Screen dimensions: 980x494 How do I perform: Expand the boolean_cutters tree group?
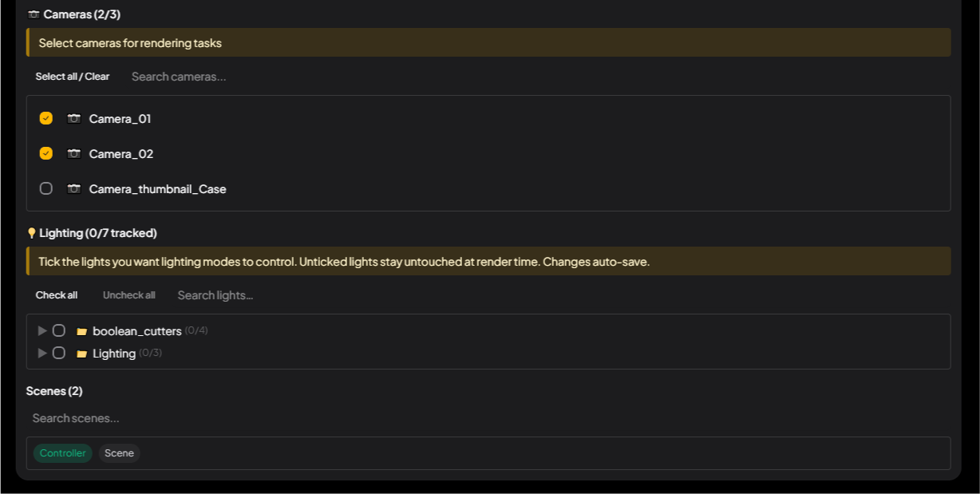42,330
